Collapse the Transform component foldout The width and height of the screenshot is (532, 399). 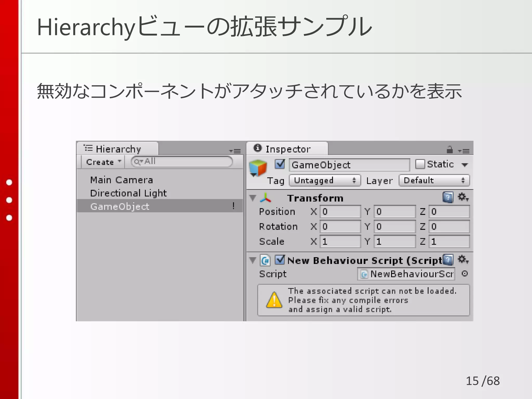tap(252, 198)
